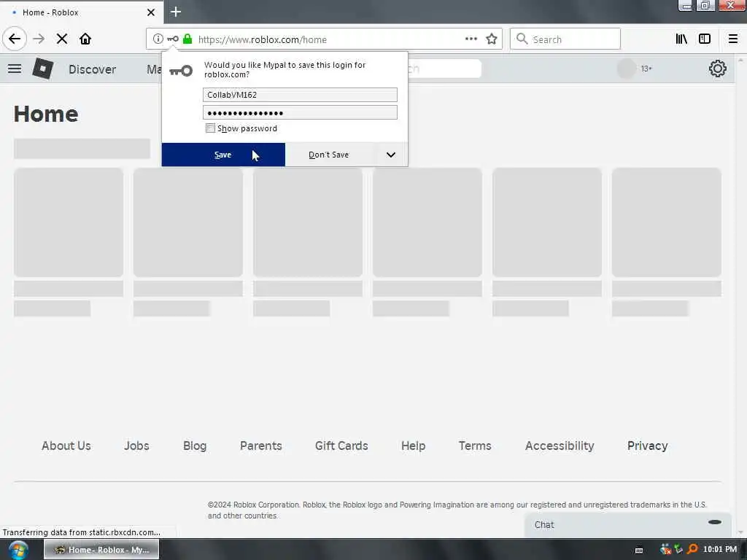
Task: Open the Blog footer link
Action: (x=195, y=446)
